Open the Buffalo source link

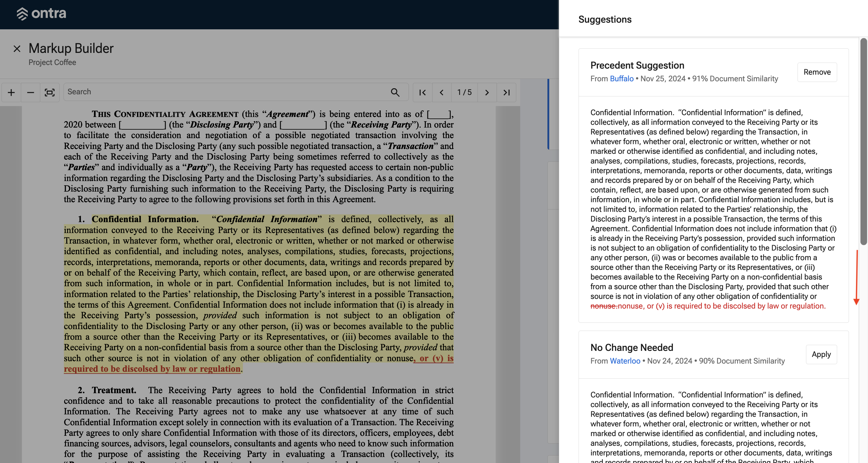click(x=622, y=79)
